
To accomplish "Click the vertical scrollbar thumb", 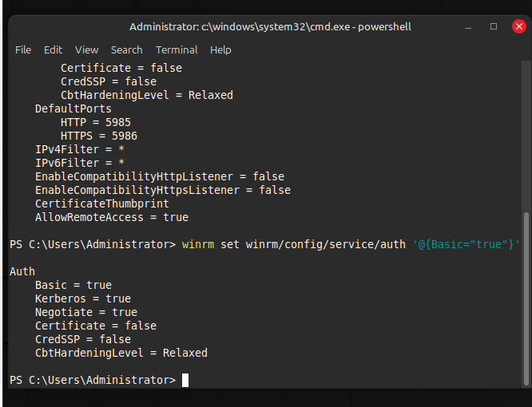I will [525, 299].
